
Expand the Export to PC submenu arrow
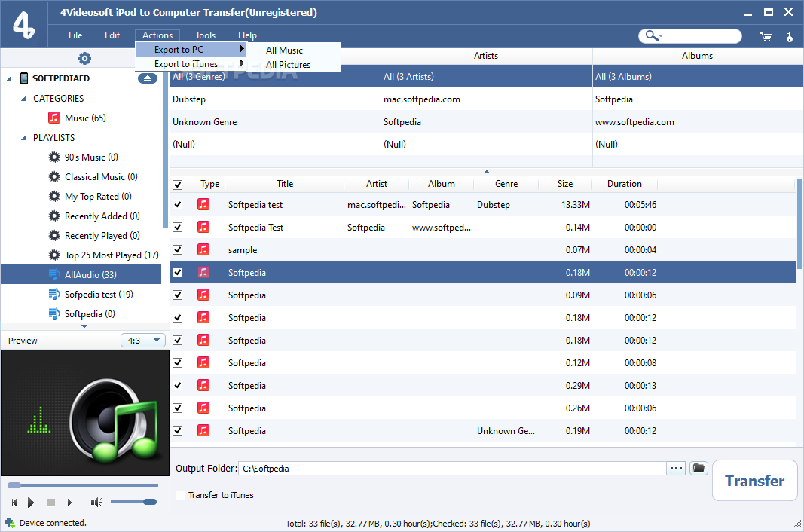242,49
